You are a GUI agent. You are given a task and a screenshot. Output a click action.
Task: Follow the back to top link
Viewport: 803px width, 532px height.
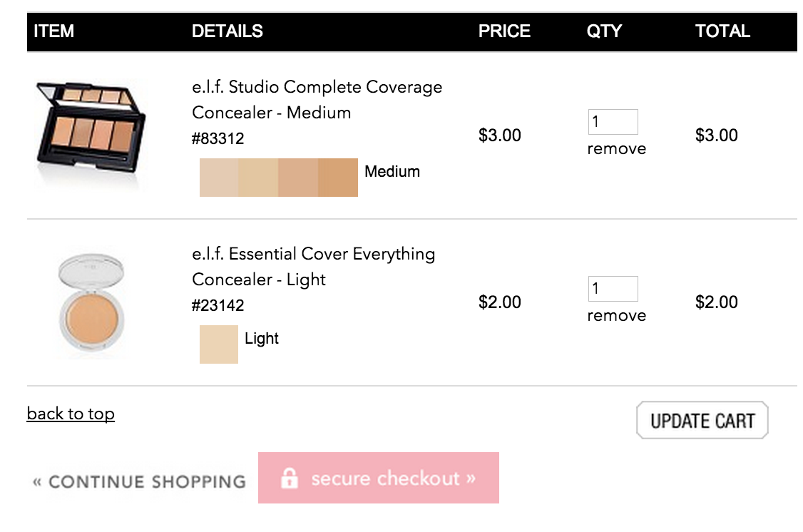click(x=71, y=414)
